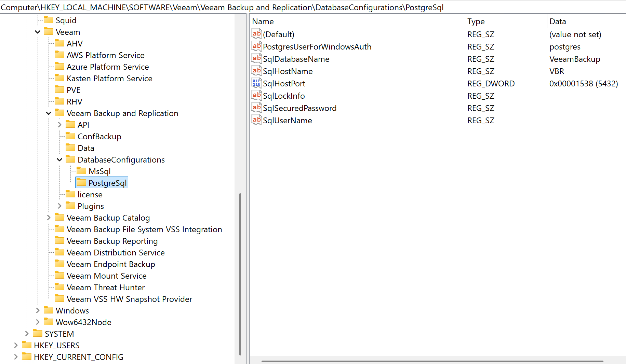The height and width of the screenshot is (364, 626).
Task: Click the Squid key folder icon
Action: pyautogui.click(x=49, y=20)
